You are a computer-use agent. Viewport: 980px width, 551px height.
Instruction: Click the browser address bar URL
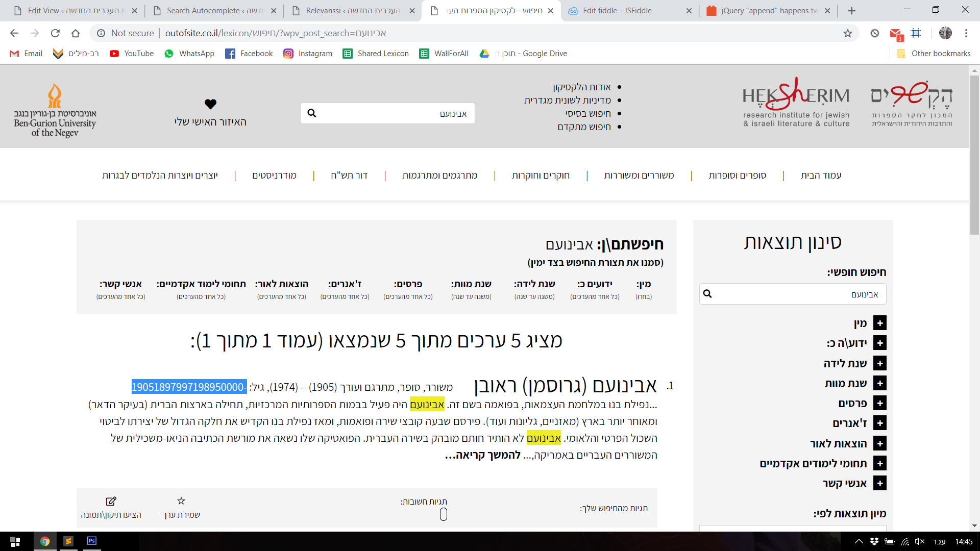tap(276, 33)
